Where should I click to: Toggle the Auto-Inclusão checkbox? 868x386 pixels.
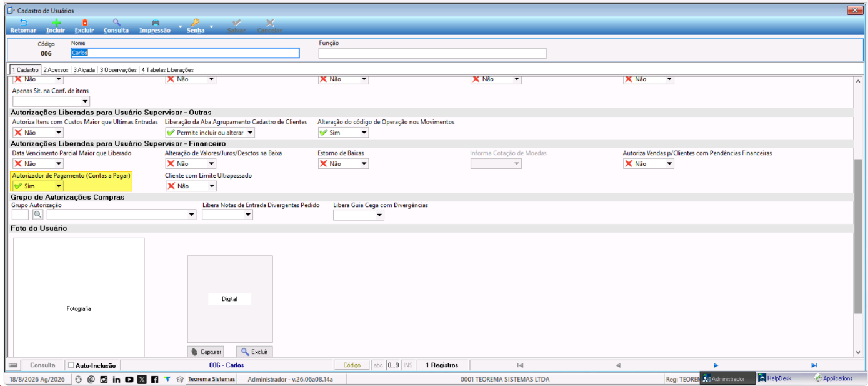[71, 365]
